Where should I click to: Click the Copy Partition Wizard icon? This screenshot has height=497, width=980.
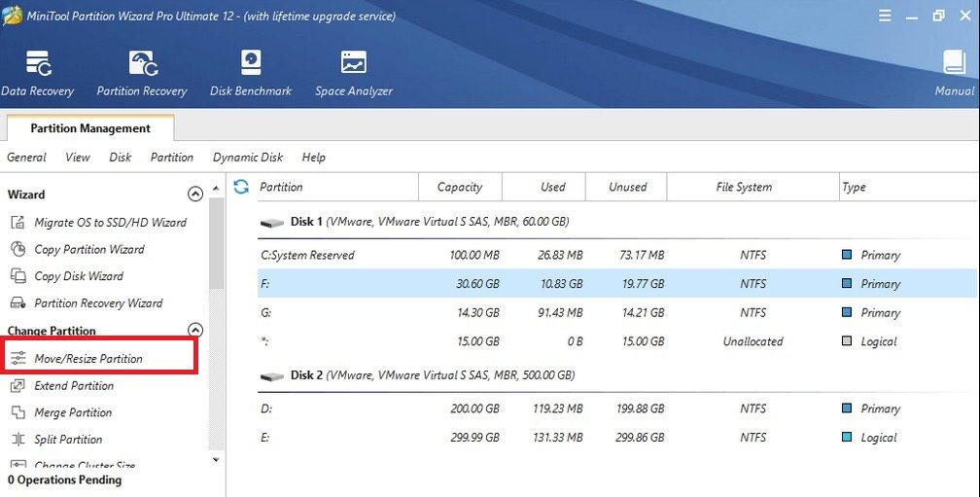(x=18, y=249)
